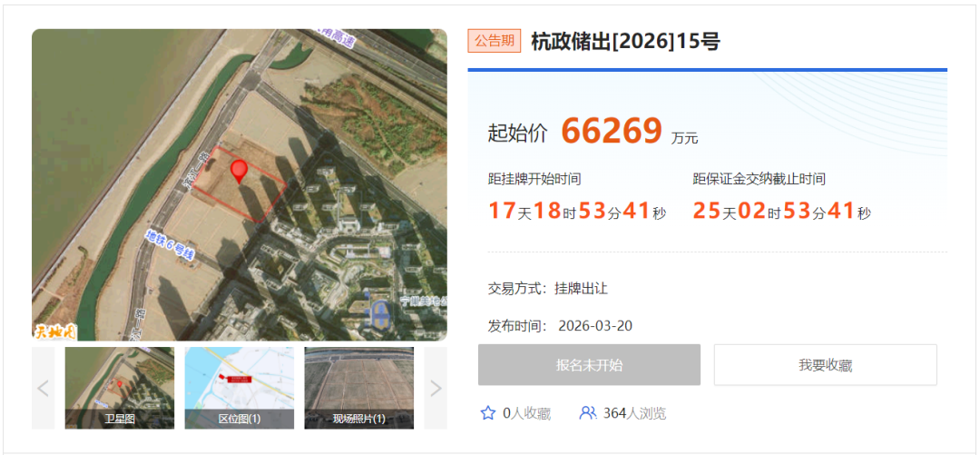Click the starting price 66269
980x455 pixels.
pos(612,131)
